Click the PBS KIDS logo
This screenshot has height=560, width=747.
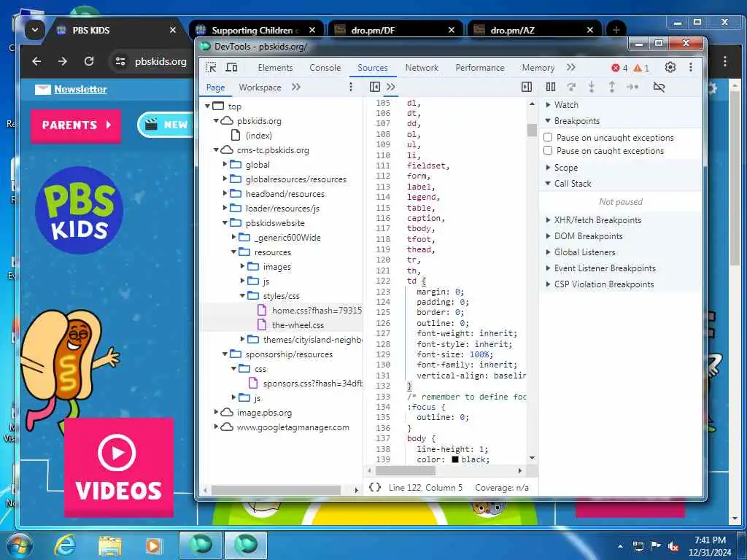pyautogui.click(x=79, y=210)
